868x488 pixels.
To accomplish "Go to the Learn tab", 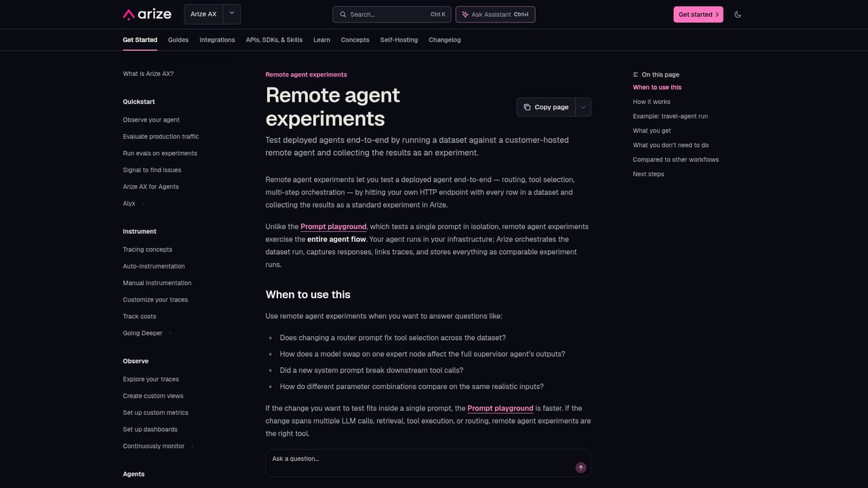I will 321,40.
